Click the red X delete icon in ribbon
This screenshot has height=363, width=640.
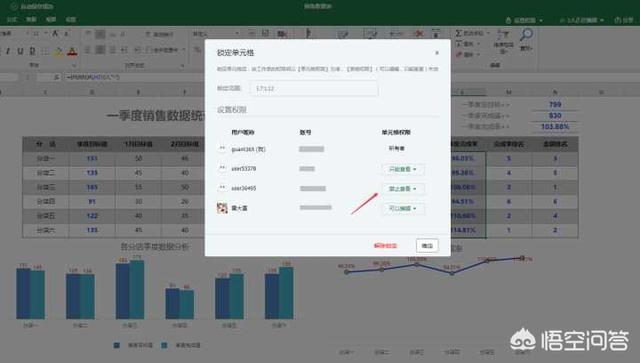pyautogui.click(x=419, y=33)
